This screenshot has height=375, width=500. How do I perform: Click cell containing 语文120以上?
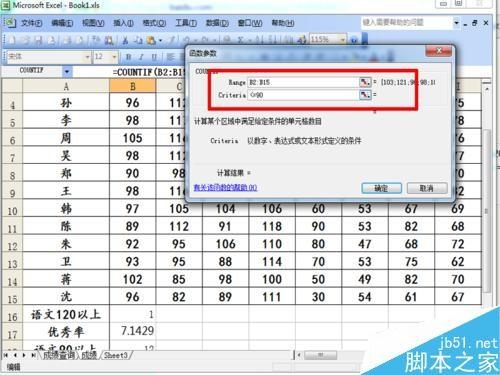[66, 315]
